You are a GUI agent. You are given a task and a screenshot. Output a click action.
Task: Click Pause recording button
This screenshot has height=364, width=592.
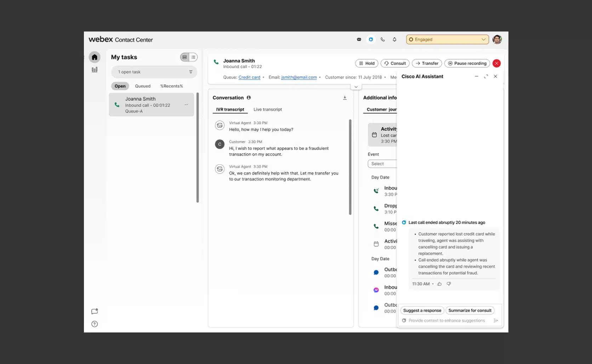[467, 63]
